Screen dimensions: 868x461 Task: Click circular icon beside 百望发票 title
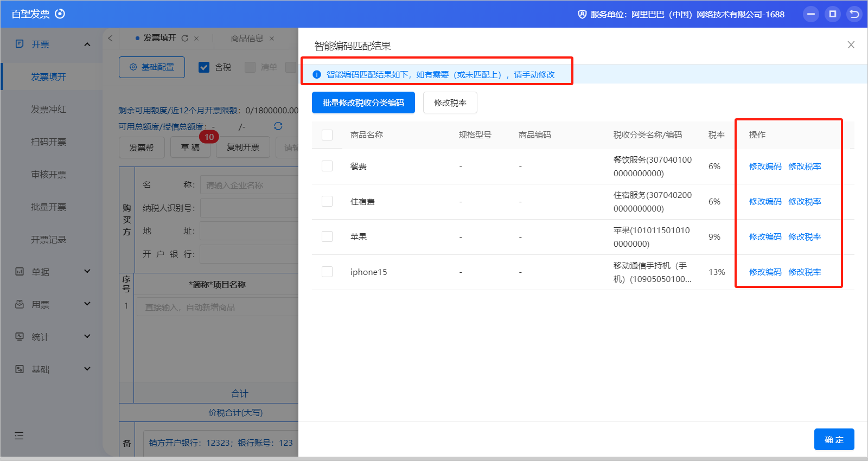tap(60, 14)
